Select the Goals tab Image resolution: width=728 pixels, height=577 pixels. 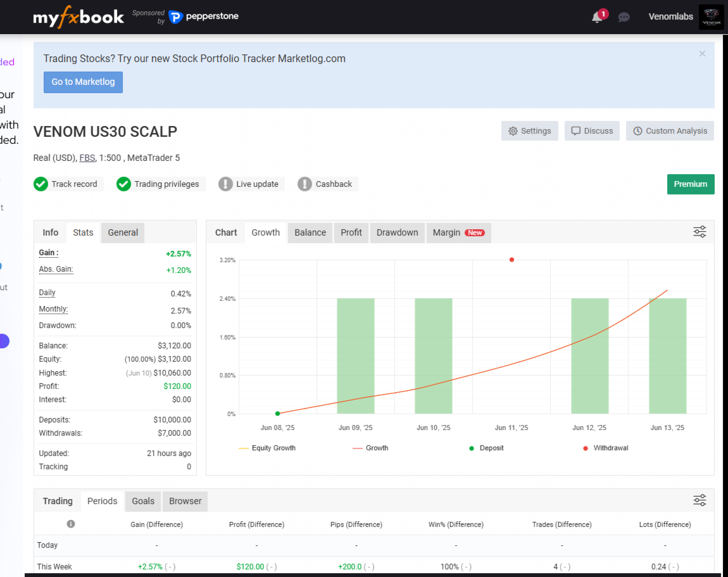pos(143,501)
